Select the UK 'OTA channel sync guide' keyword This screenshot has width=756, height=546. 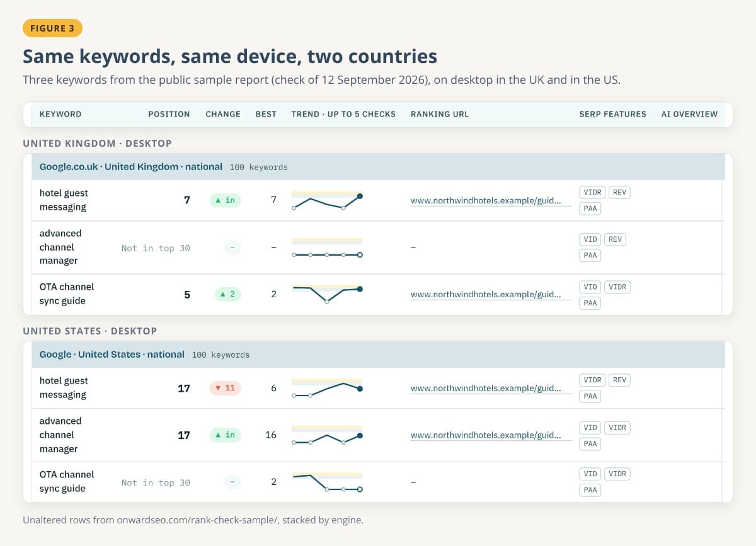(x=67, y=294)
